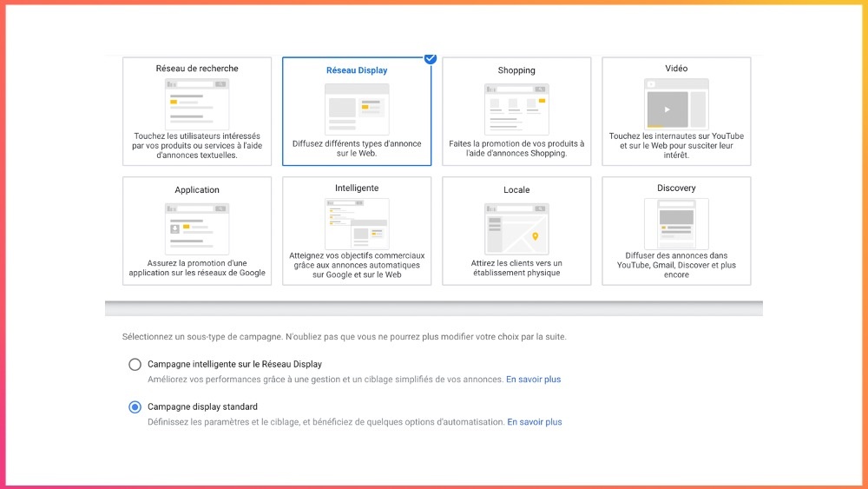Click 'Assurez la promotion d'une application' description
This screenshot has height=489, width=868.
pyautogui.click(x=197, y=268)
